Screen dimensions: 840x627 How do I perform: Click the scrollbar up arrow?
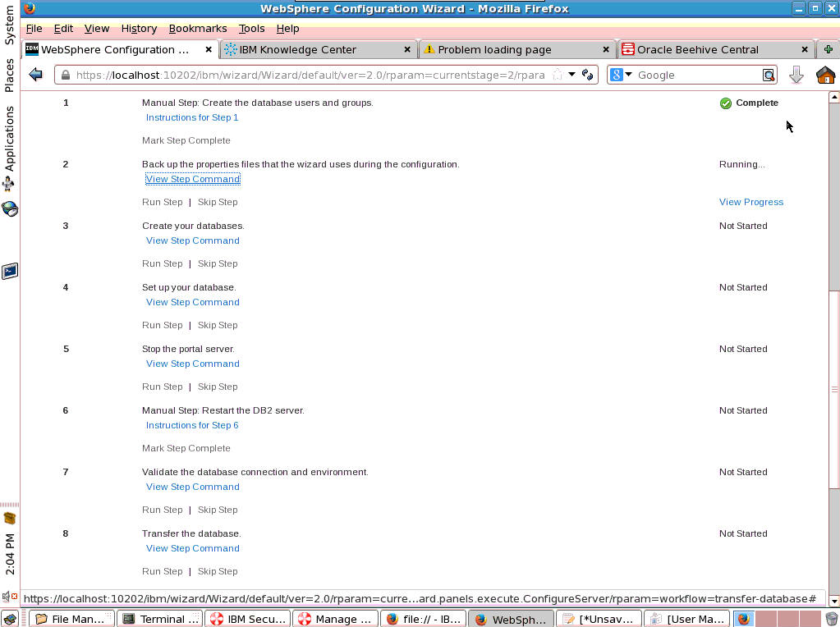pos(833,97)
